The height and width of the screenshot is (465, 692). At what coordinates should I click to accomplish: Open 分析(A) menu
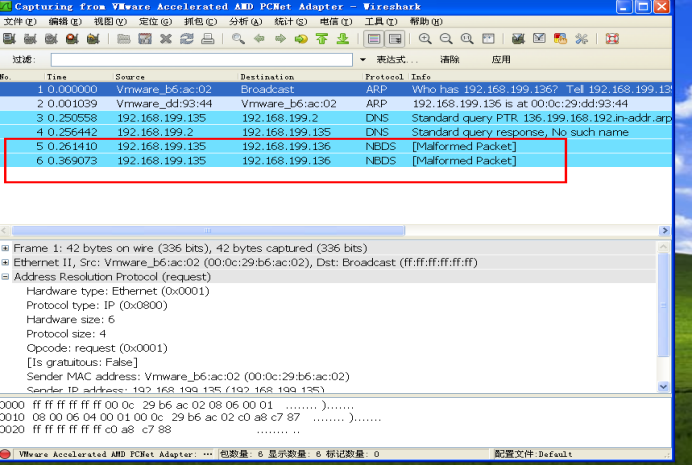point(245,22)
